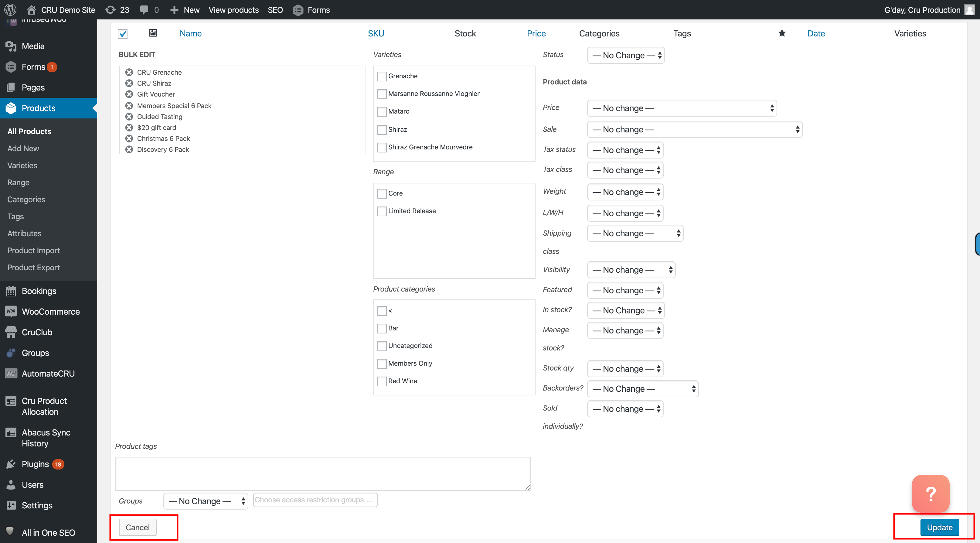Open Bookings calendar icon in sidebar
Viewport: 980px width, 543px height.
[11, 291]
